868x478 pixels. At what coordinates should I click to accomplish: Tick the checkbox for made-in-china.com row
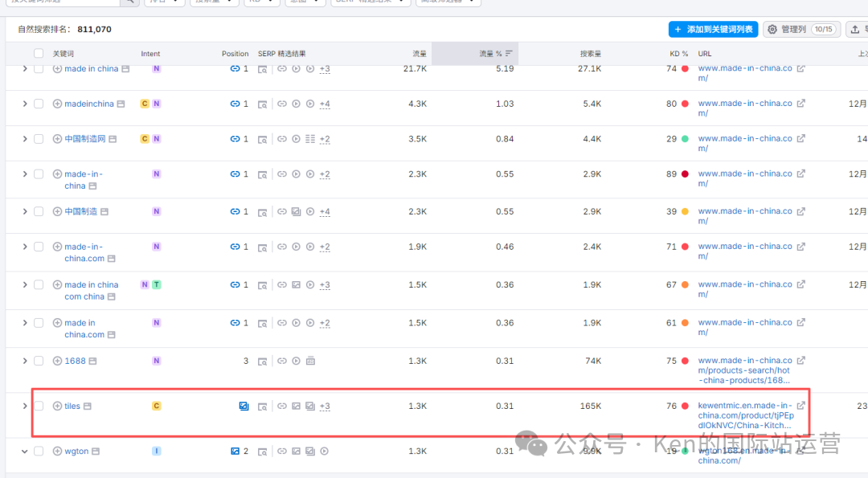point(39,247)
